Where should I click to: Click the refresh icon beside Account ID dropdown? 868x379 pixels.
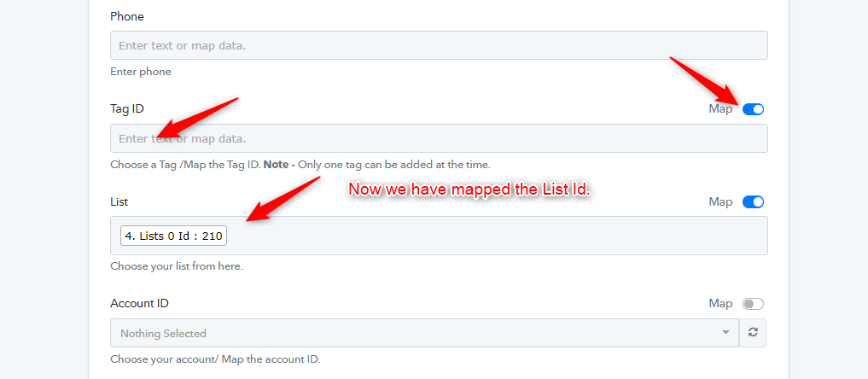click(x=753, y=333)
